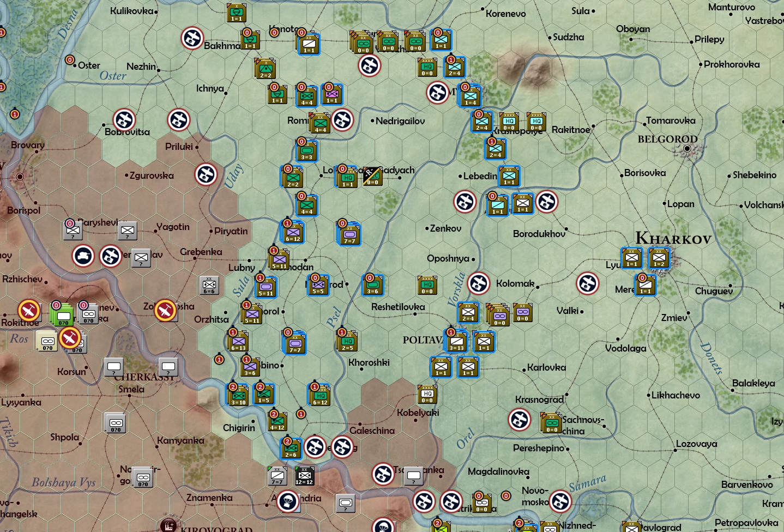Click the parachute marker at Alexandria

[288, 501]
